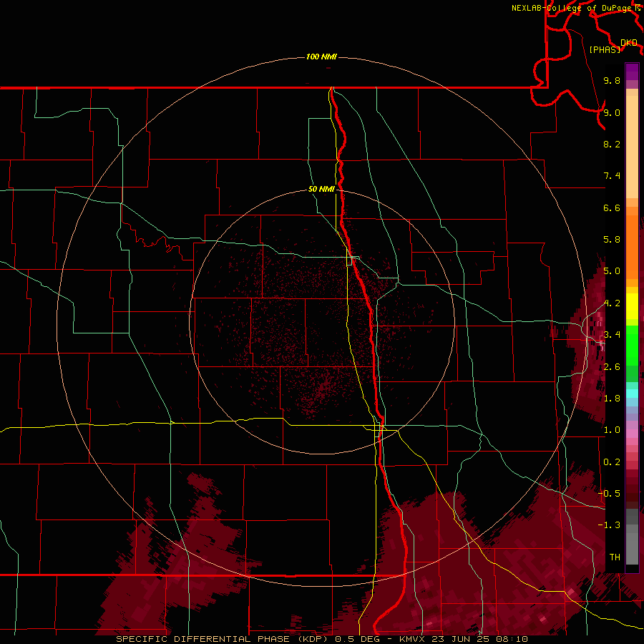The image size is (644, 644).
Task: Select the cyan band of the color bar
Action: click(x=632, y=394)
